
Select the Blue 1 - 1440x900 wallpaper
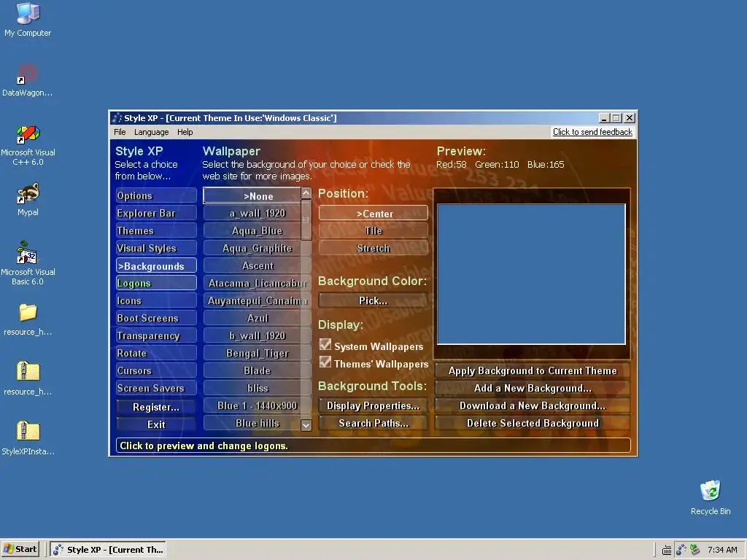252,405
